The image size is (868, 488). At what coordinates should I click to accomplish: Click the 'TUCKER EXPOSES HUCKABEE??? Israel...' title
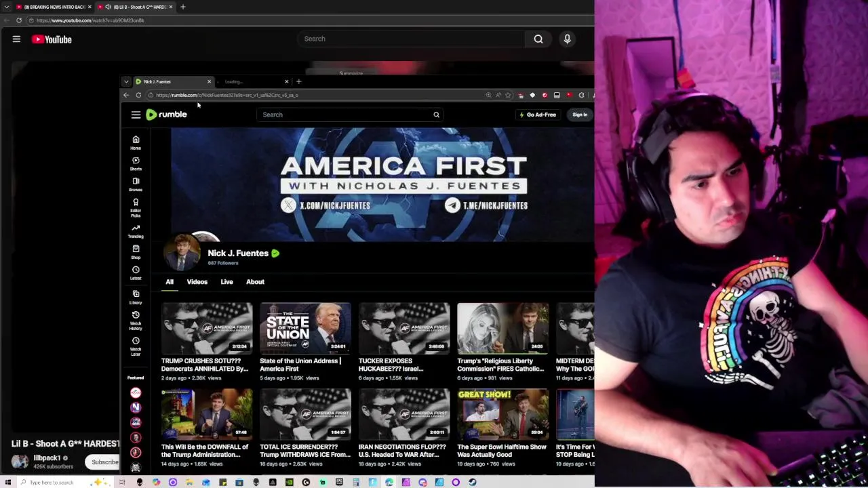pos(391,365)
